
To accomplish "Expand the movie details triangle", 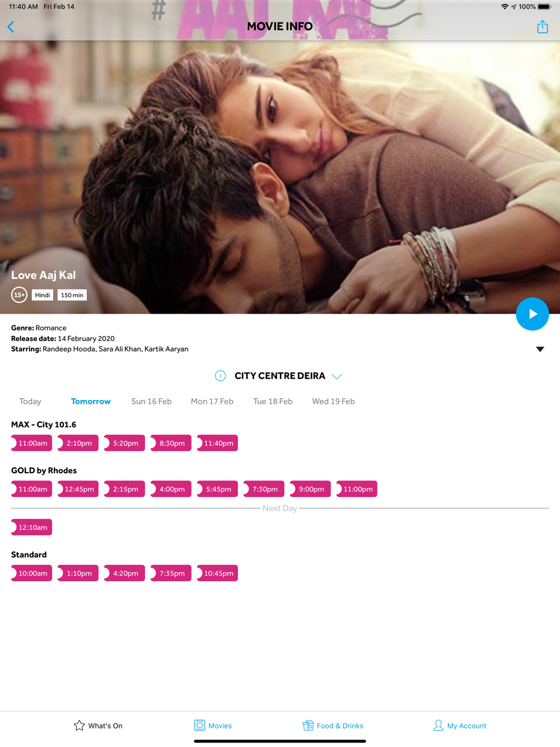I will coord(540,349).
